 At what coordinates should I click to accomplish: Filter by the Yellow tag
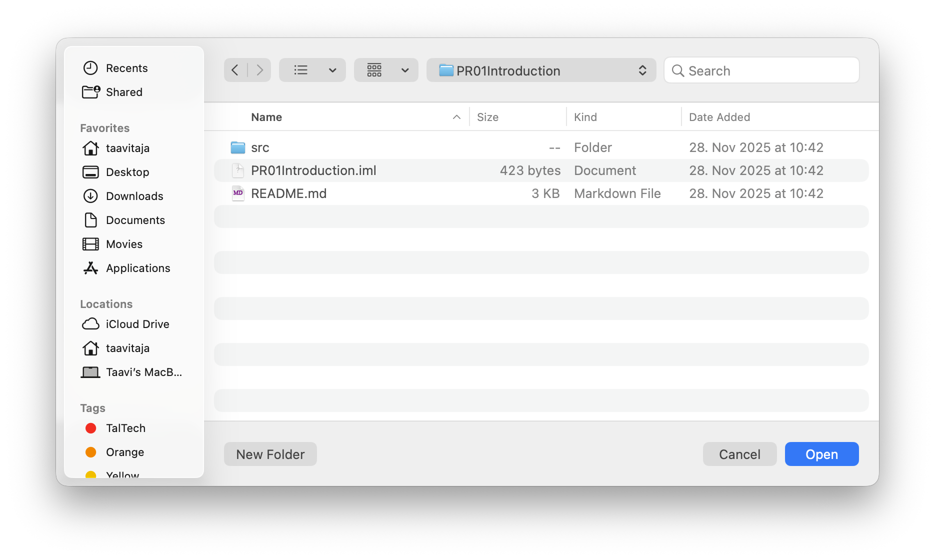[121, 474]
